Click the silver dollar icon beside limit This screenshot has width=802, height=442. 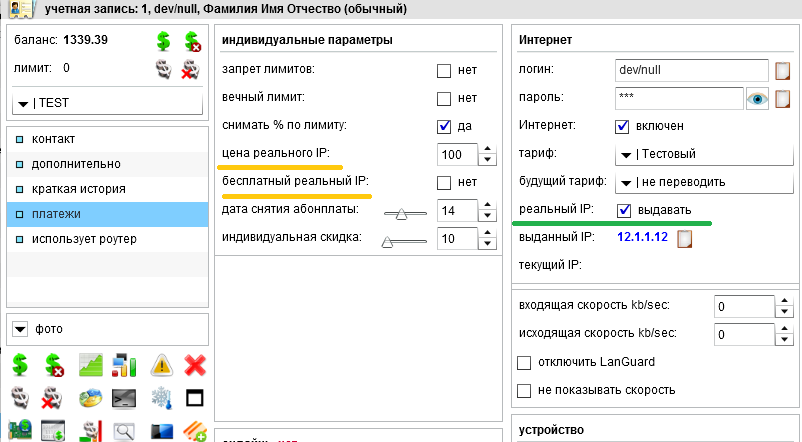point(163,69)
